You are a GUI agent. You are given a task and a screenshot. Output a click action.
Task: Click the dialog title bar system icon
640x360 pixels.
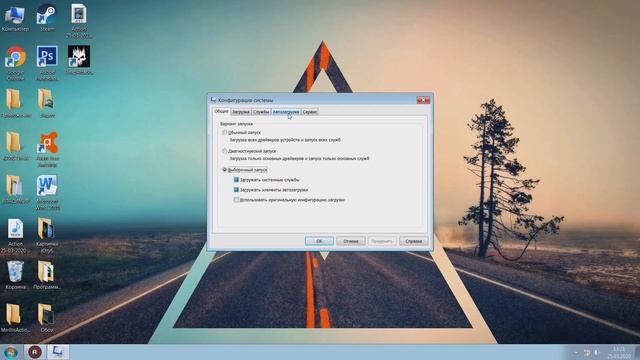[x=213, y=100]
